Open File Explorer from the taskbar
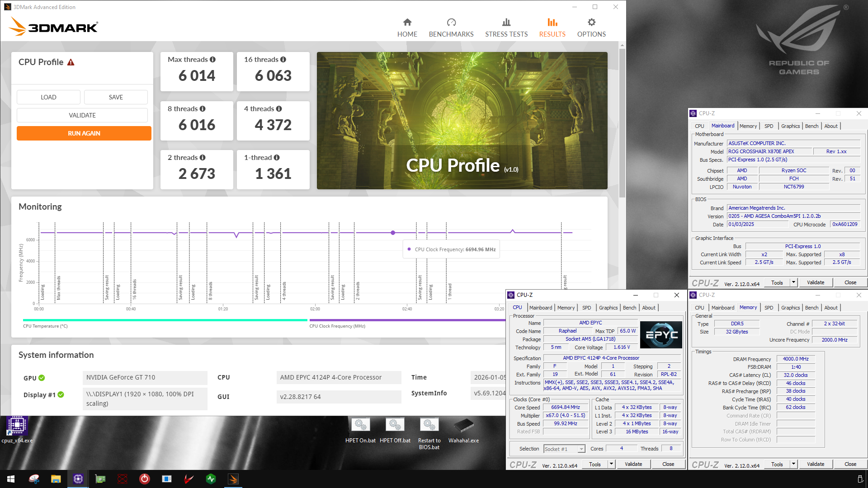The image size is (868, 488). tap(56, 479)
